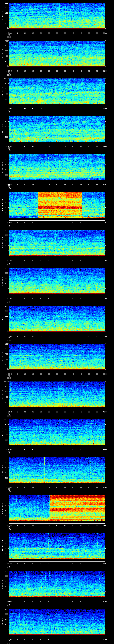Click the "30:00" end time label
Viewport: 114px width, 644px height.
pyautogui.click(x=105, y=33)
